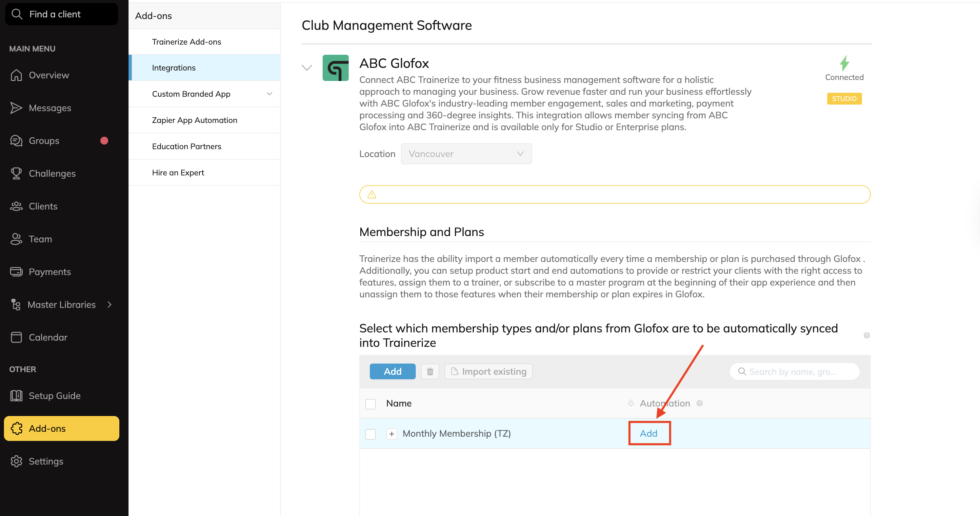Screen dimensions: 980x516
Task: Click the empty yellow warning banner
Action: 615,194
